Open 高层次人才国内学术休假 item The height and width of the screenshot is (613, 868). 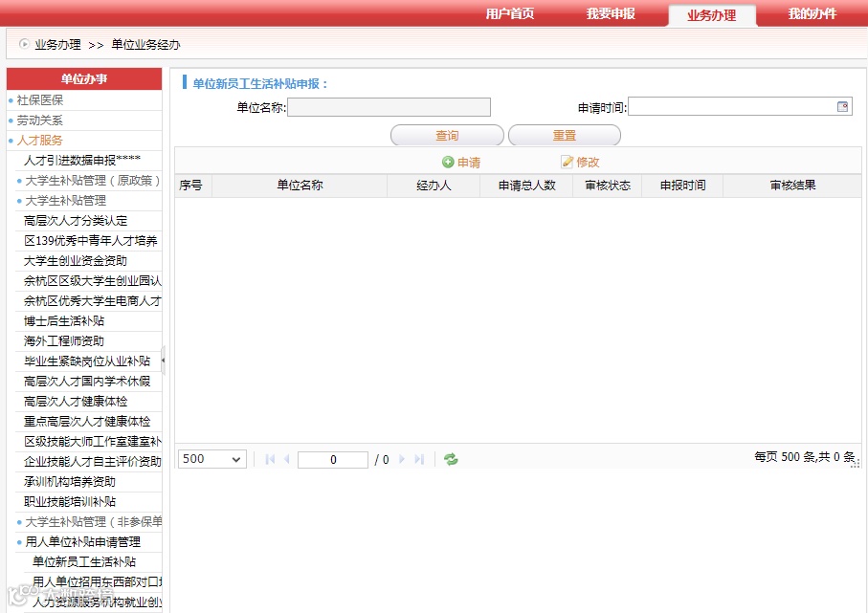(x=87, y=382)
